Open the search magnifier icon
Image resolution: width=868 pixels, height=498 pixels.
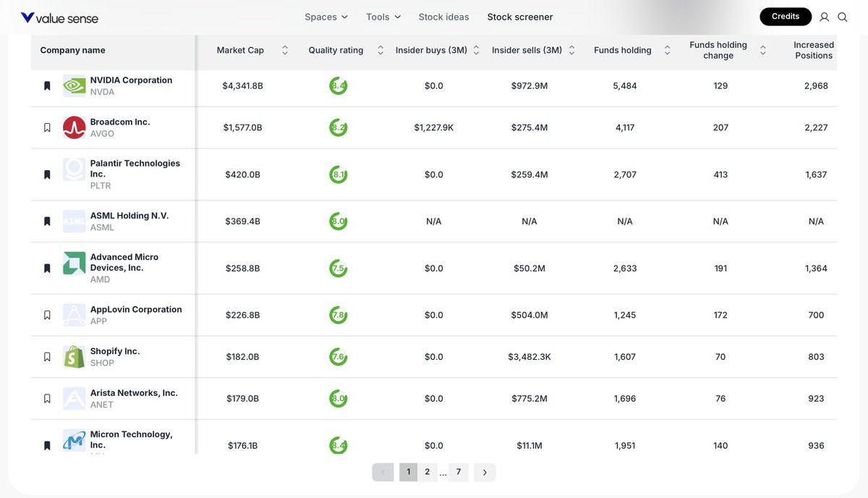tap(843, 17)
